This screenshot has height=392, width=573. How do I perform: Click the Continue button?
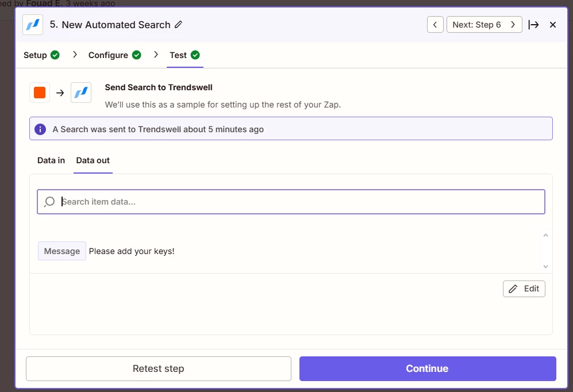pos(428,368)
